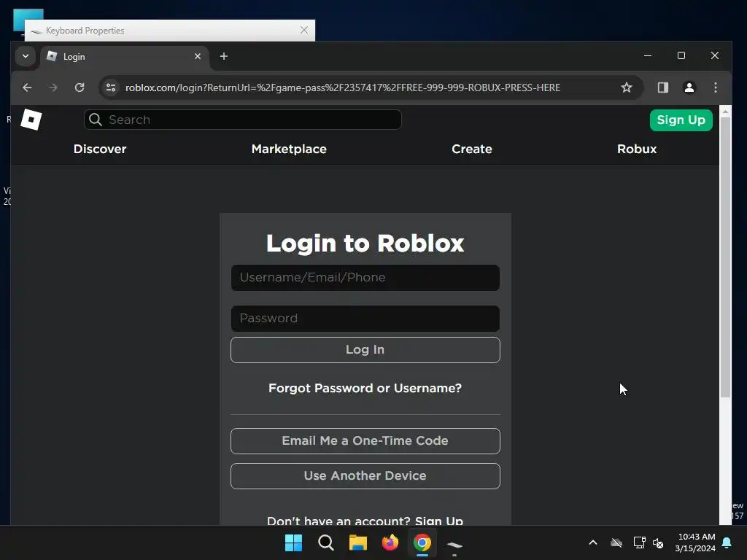Viewport: 747px width, 560px height.
Task: Focus the Username/Email/Phone field
Action: coord(365,278)
